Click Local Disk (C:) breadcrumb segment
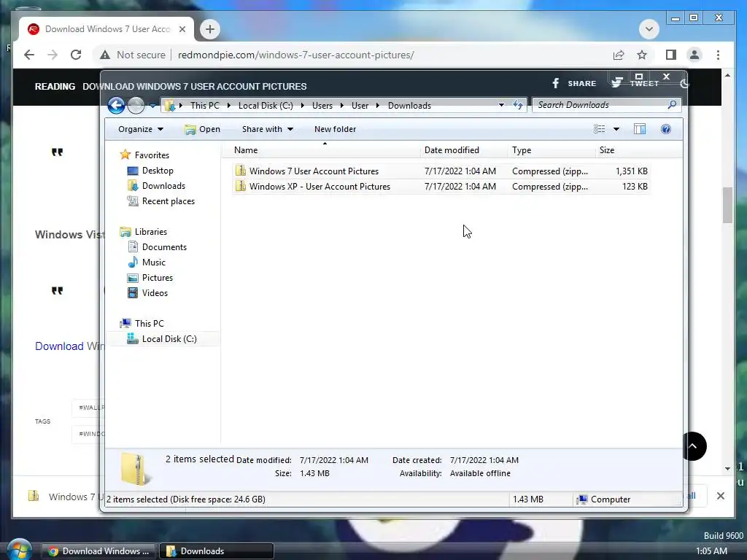Screen dimensions: 747x560 266,105
